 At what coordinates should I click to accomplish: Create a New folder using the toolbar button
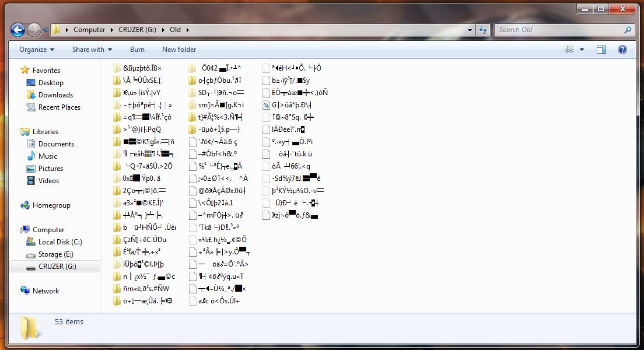coord(178,50)
